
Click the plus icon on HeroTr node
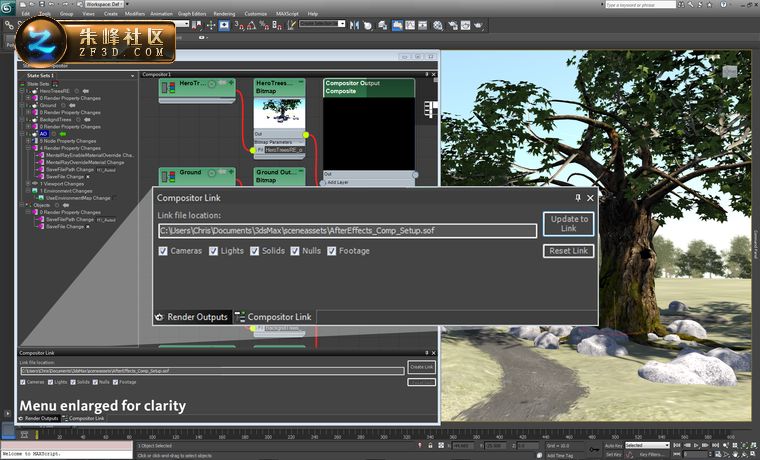point(231,83)
